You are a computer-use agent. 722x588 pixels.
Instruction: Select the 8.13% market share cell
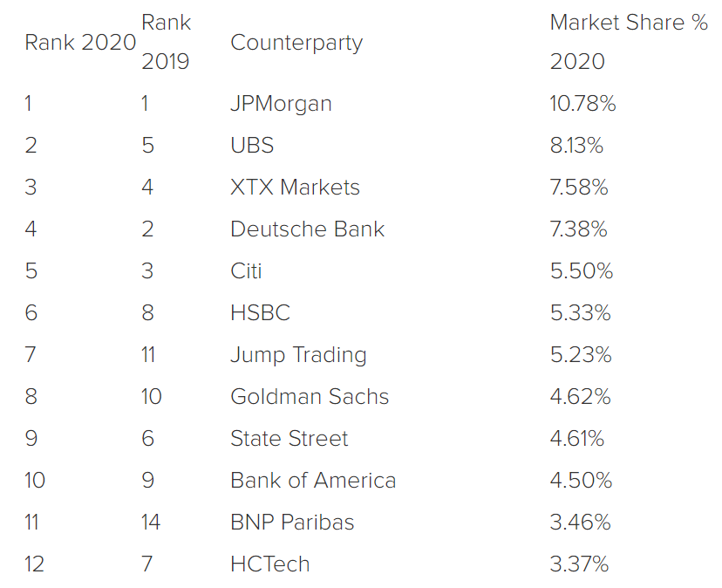[x=576, y=146]
